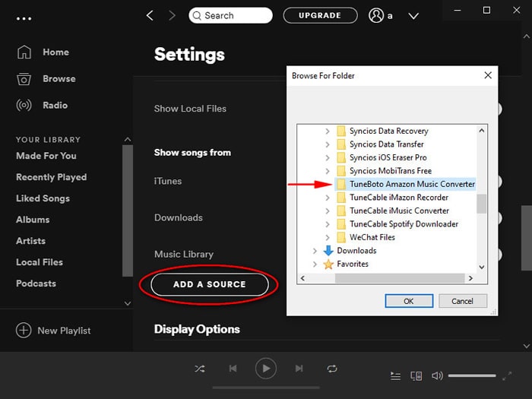
Task: Open Recently Played
Action: [51, 177]
